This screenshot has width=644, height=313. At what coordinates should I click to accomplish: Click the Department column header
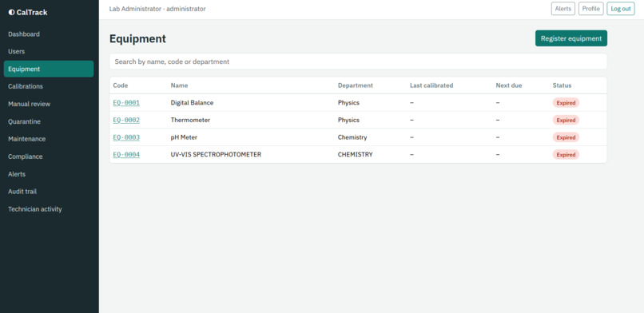coord(356,85)
